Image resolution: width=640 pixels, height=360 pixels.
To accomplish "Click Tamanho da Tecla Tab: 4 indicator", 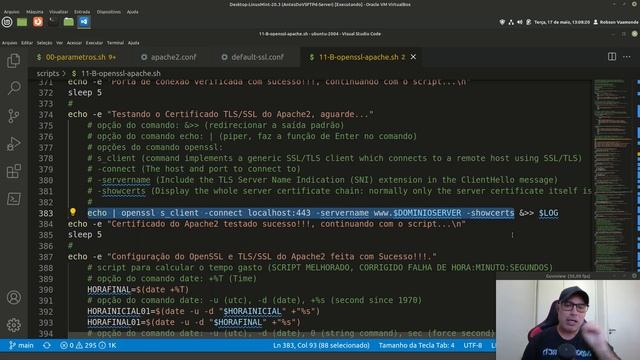I will point(416,345).
